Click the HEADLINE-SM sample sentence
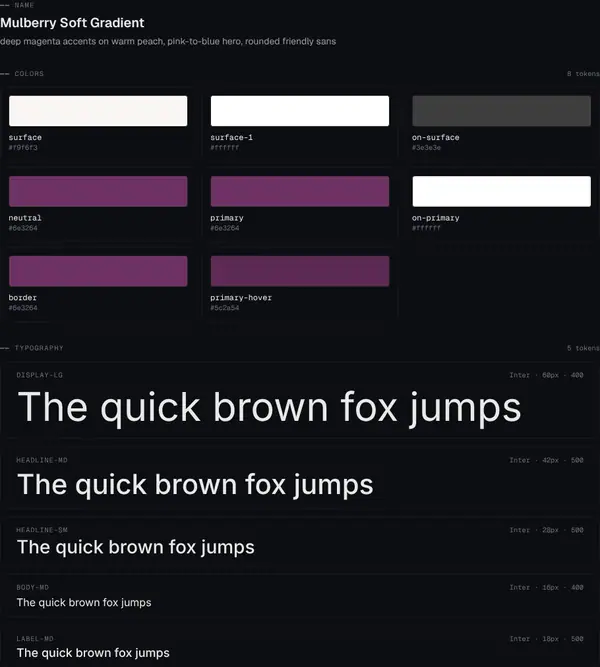This screenshot has width=600, height=667. 136,547
